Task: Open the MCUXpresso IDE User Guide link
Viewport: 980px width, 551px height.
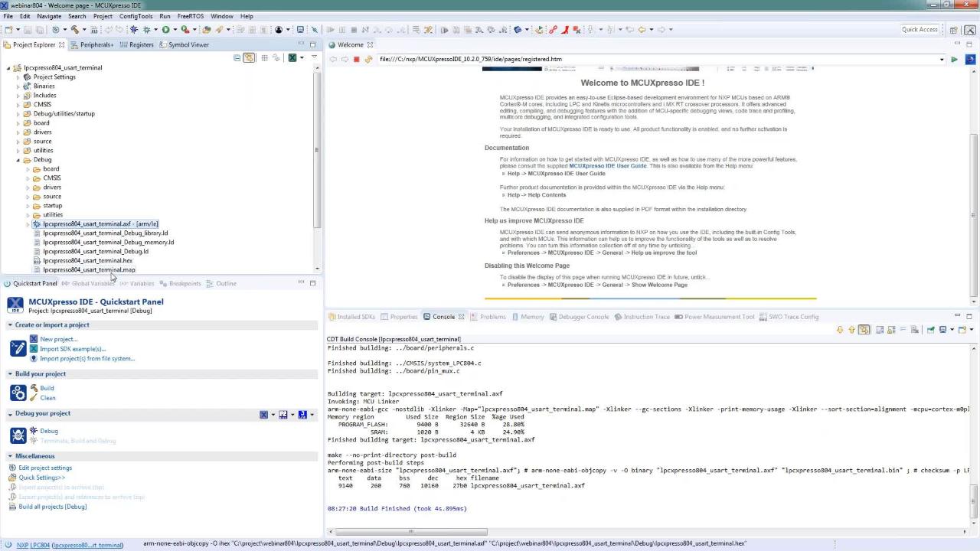Action: click(x=607, y=166)
